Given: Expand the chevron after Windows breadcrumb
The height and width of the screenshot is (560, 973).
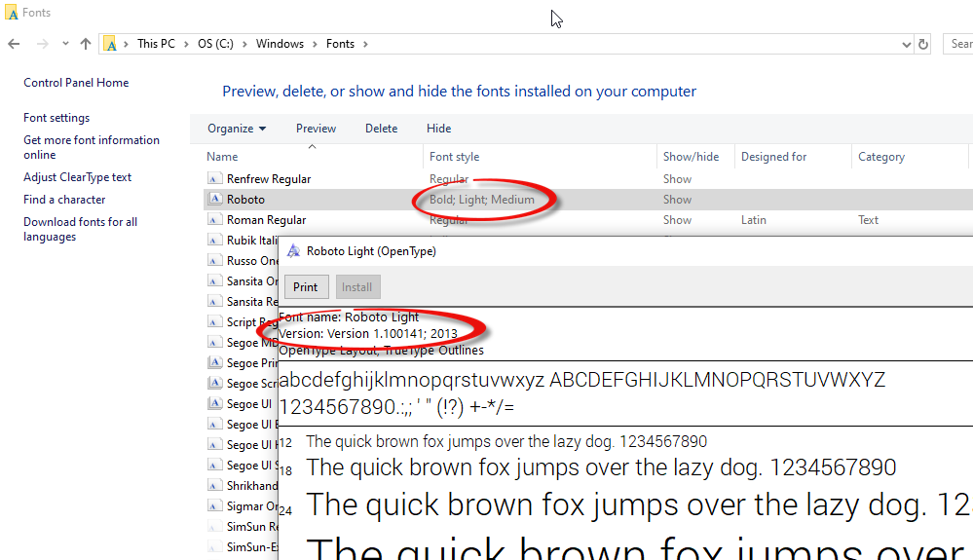Looking at the screenshot, I should coord(316,44).
